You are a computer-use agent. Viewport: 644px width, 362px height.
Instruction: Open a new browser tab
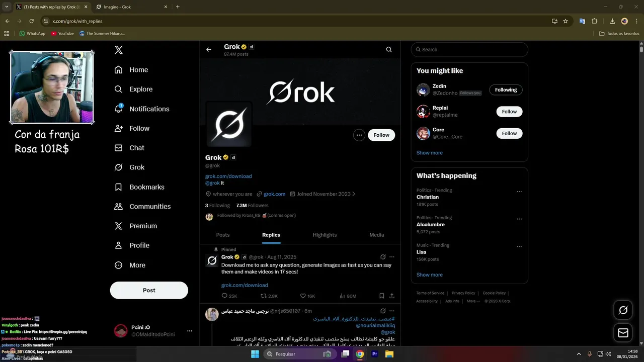pos(178,7)
